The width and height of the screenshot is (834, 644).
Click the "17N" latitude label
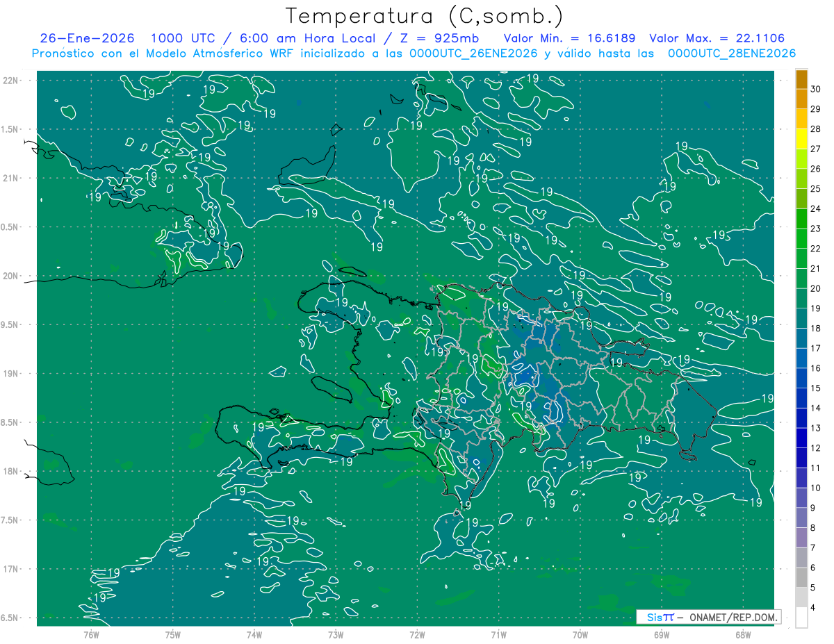[12, 569]
